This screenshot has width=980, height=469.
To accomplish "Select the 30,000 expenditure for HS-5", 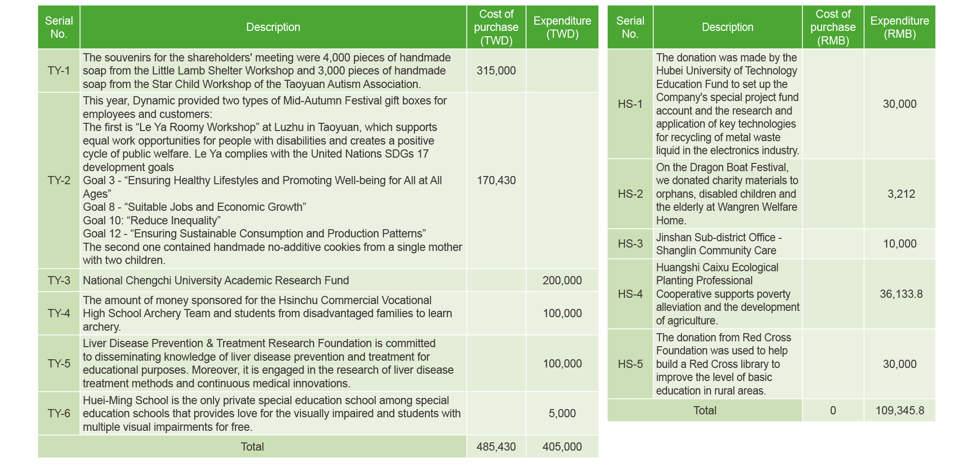I will point(900,364).
